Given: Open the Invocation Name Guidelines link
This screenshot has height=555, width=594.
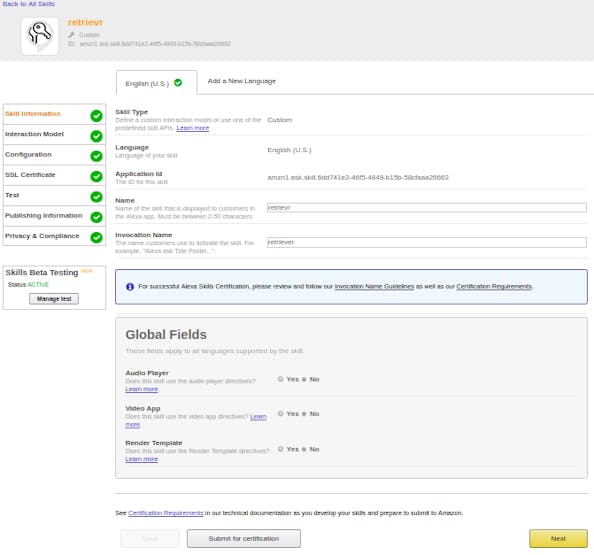Looking at the screenshot, I should (x=374, y=286).
